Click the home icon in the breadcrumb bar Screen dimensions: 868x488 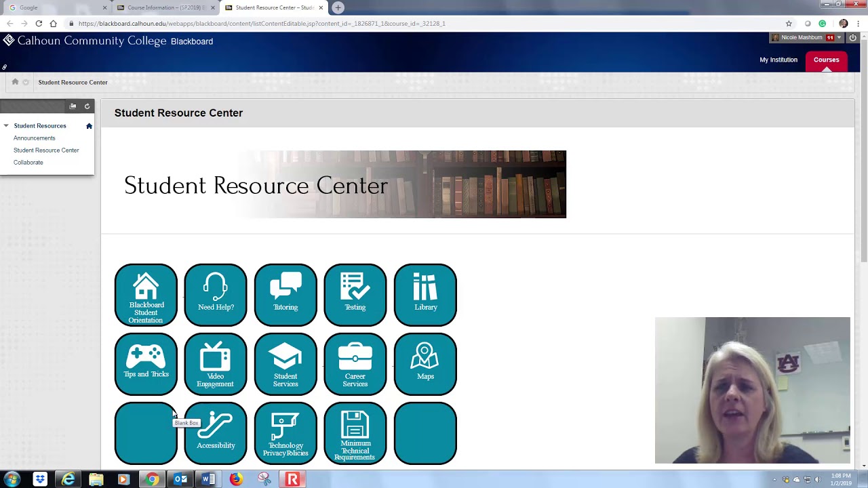(15, 82)
